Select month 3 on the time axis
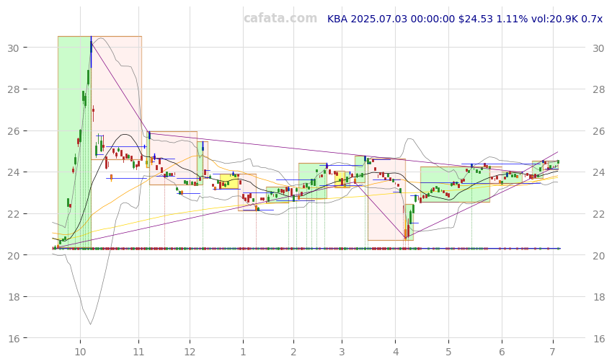 tap(342, 352)
